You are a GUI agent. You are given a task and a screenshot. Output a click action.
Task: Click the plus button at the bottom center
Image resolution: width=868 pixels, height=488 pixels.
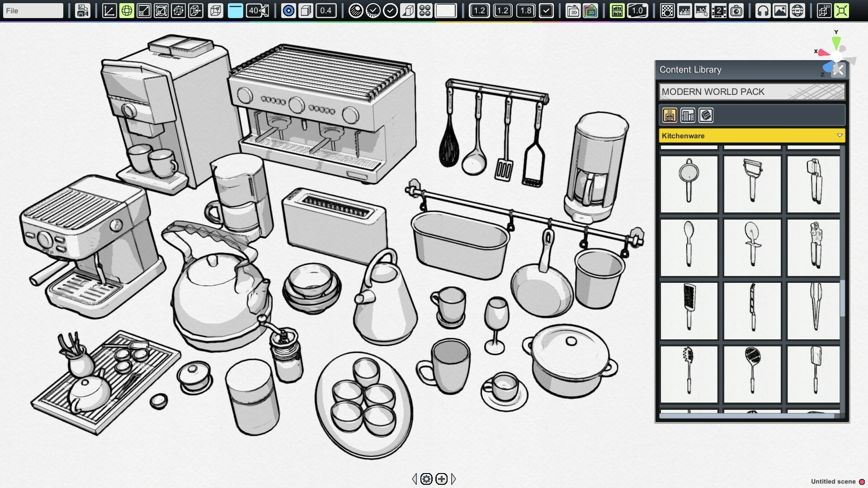441,479
